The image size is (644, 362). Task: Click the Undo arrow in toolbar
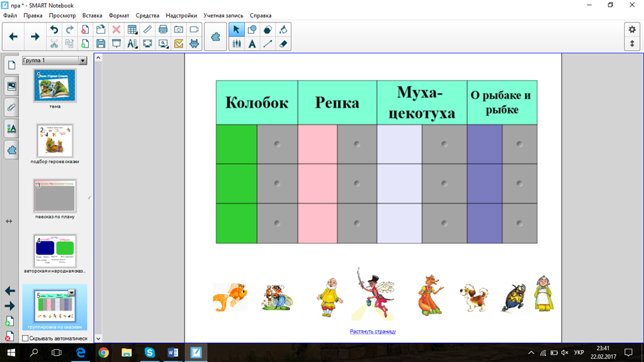pos(54,30)
